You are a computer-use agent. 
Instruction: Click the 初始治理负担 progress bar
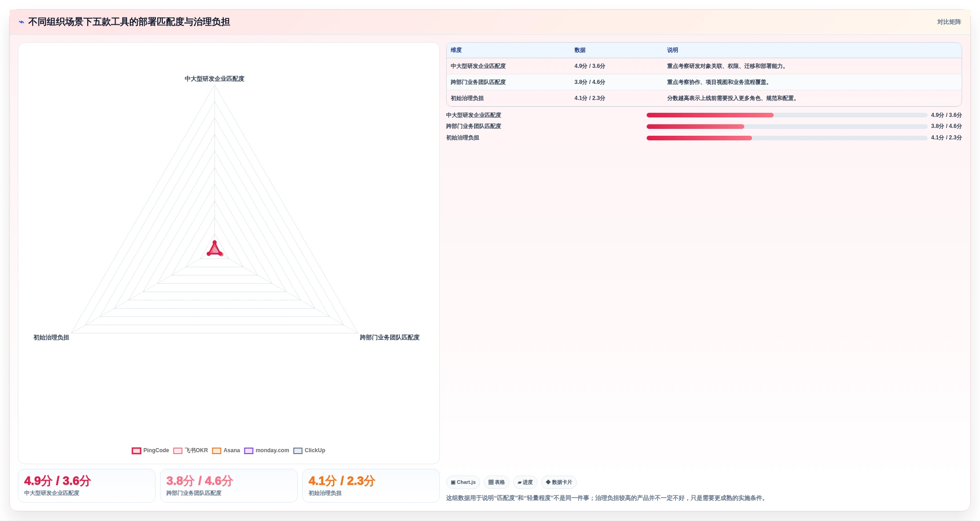click(x=786, y=138)
